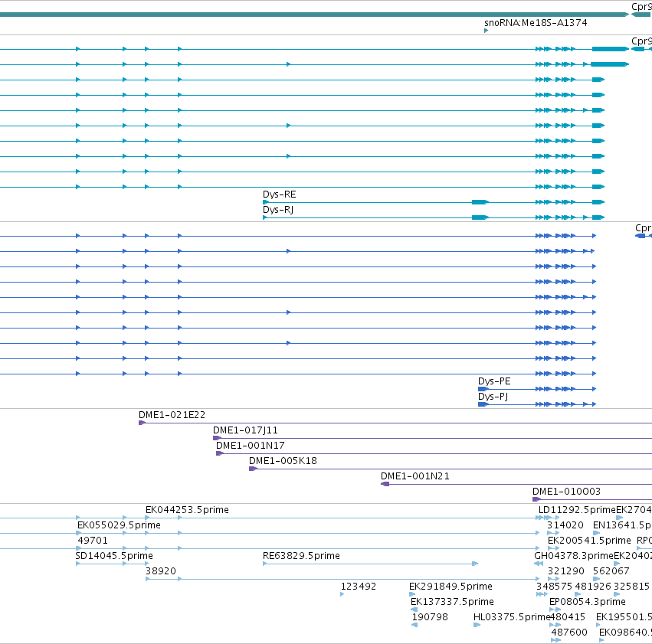
Task: Click the HL03375.5prime arrow glyph
Action: tap(477, 625)
